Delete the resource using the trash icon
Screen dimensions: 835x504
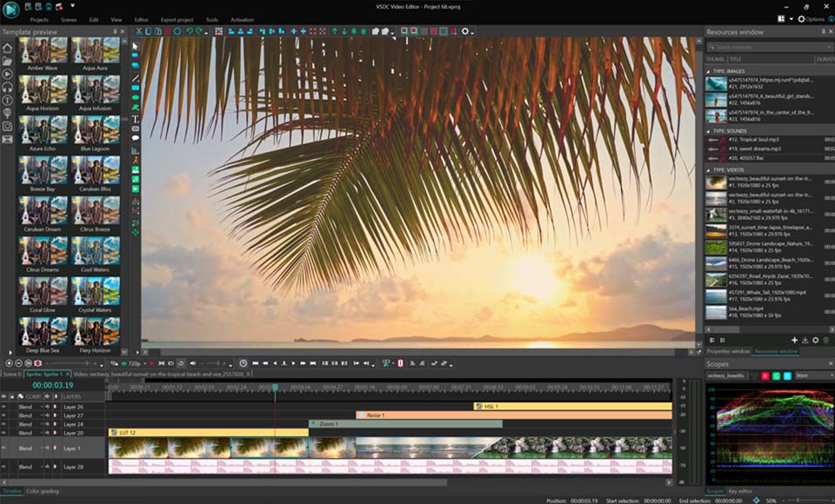825,340
